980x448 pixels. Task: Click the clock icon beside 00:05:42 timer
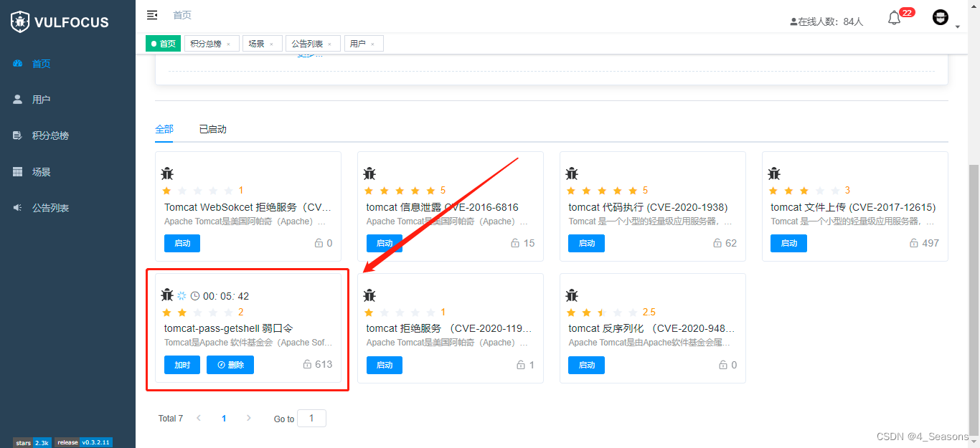pyautogui.click(x=195, y=296)
